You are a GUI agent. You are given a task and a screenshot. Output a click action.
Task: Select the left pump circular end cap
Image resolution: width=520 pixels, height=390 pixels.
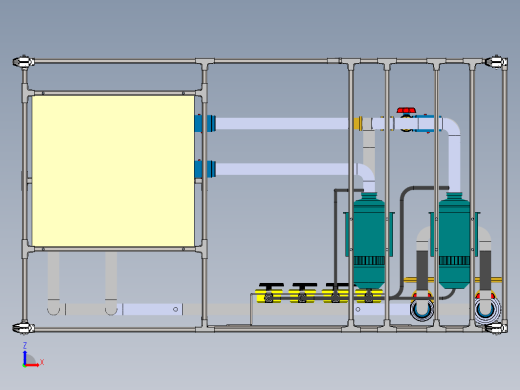pos(422,309)
